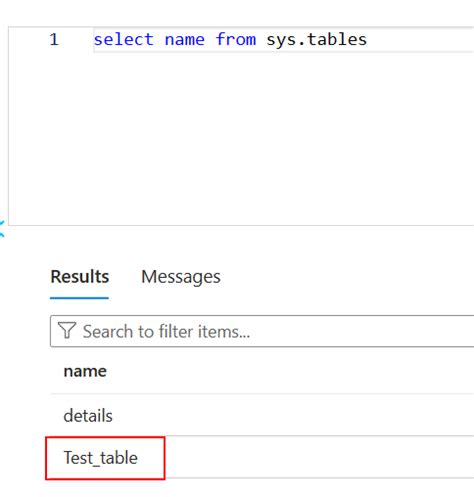Place cursor on the select keyword

click(124, 39)
